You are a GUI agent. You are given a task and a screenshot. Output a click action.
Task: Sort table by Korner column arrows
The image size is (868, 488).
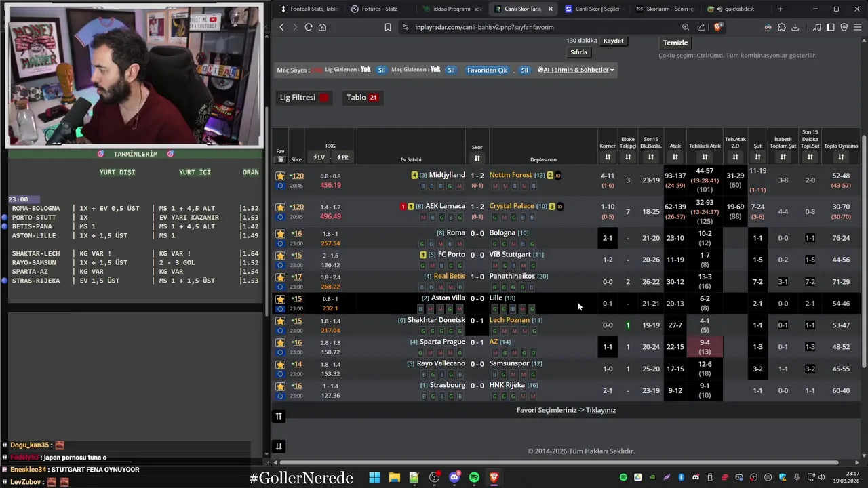point(608,157)
